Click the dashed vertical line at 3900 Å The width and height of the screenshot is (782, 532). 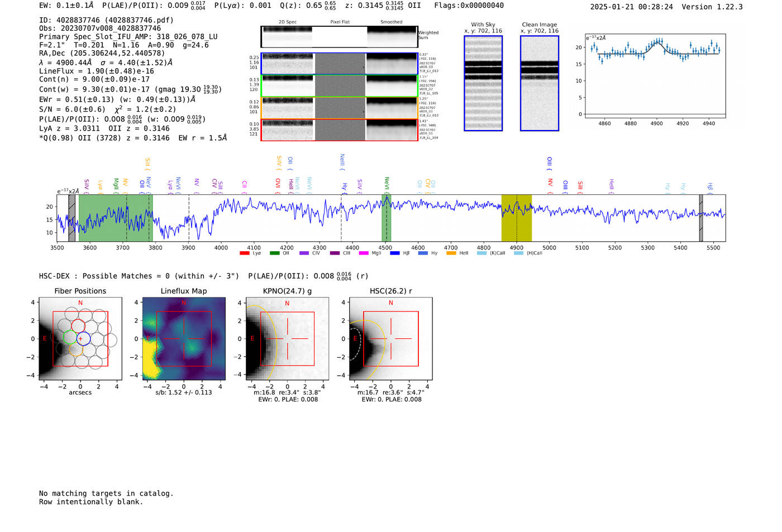pyautogui.click(x=189, y=218)
